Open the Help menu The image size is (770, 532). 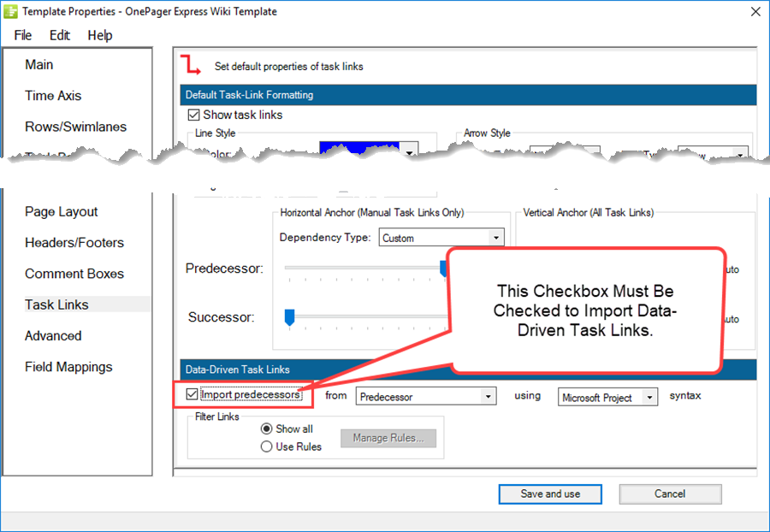(x=100, y=35)
